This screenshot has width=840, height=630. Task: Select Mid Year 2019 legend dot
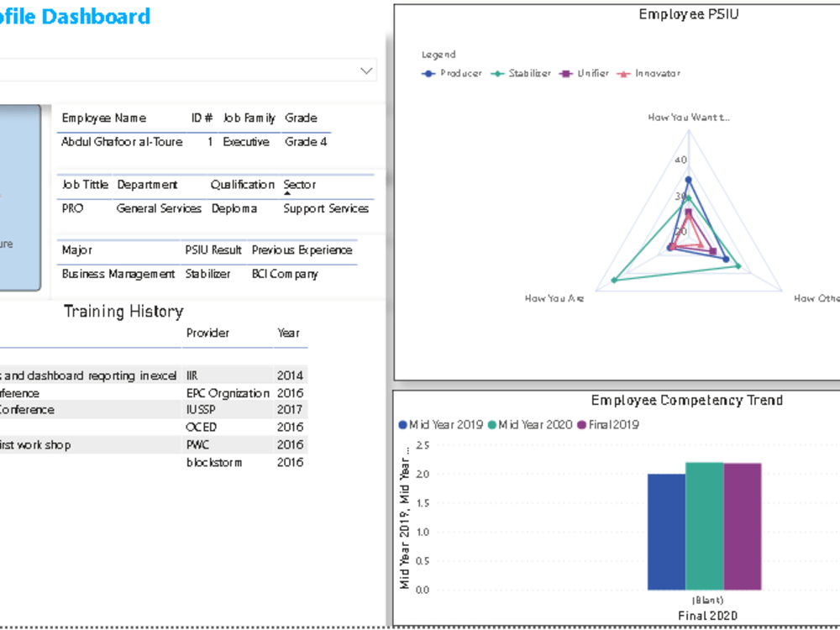tap(403, 425)
